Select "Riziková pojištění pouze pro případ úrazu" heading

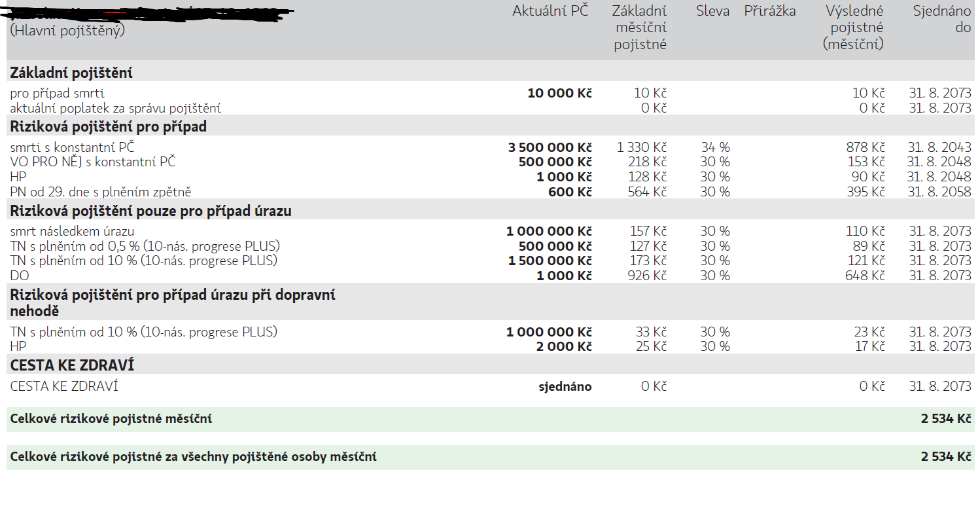[x=150, y=211]
